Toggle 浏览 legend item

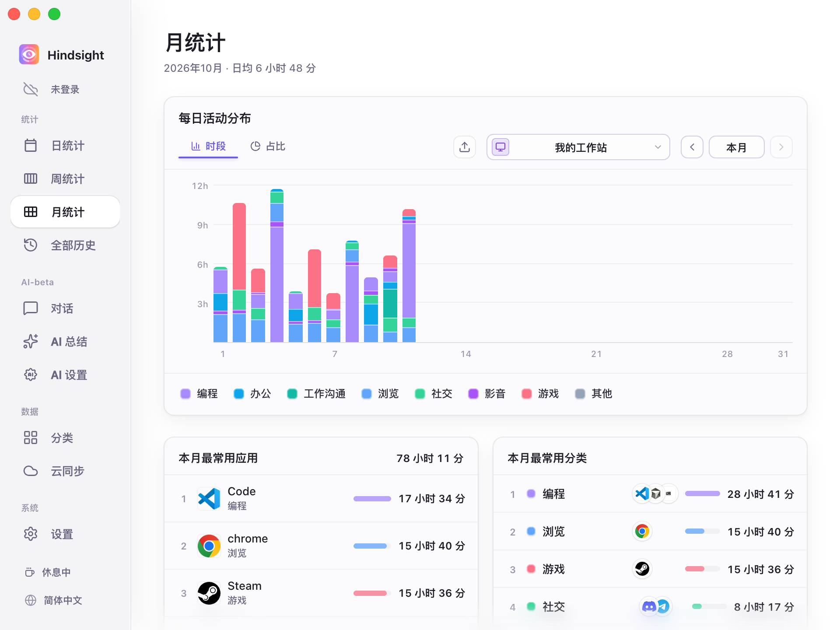[x=380, y=394]
